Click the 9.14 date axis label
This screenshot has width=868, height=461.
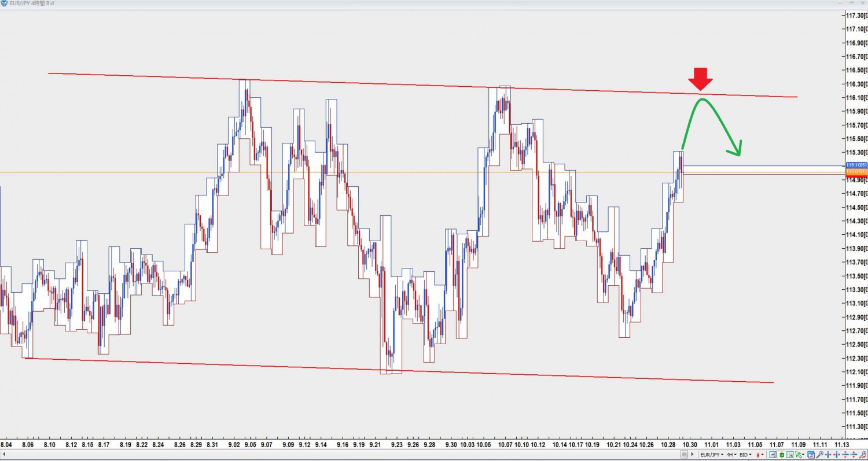coord(321,445)
